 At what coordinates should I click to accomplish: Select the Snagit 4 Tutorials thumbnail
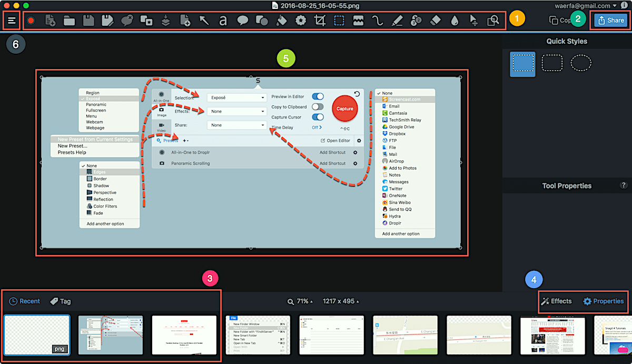click(x=613, y=335)
